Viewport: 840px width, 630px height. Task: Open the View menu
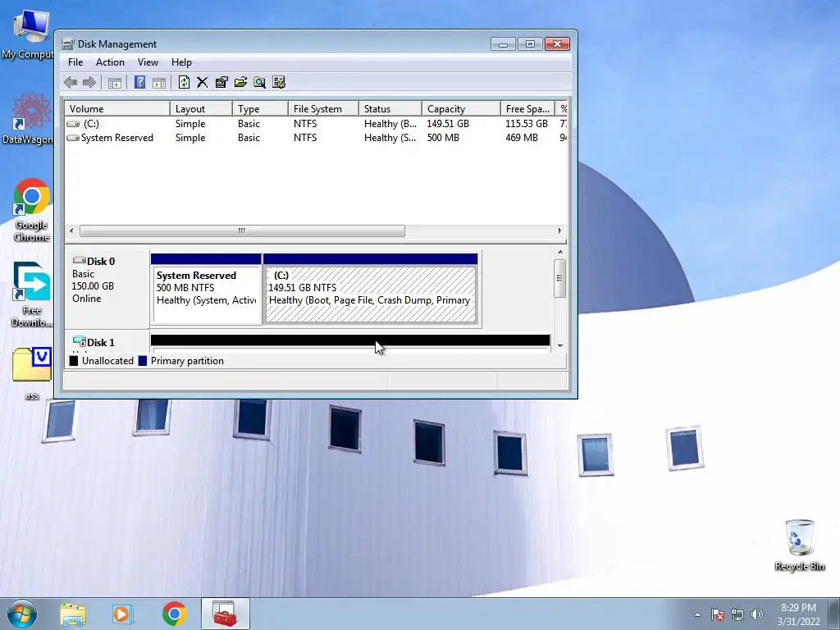click(x=148, y=62)
